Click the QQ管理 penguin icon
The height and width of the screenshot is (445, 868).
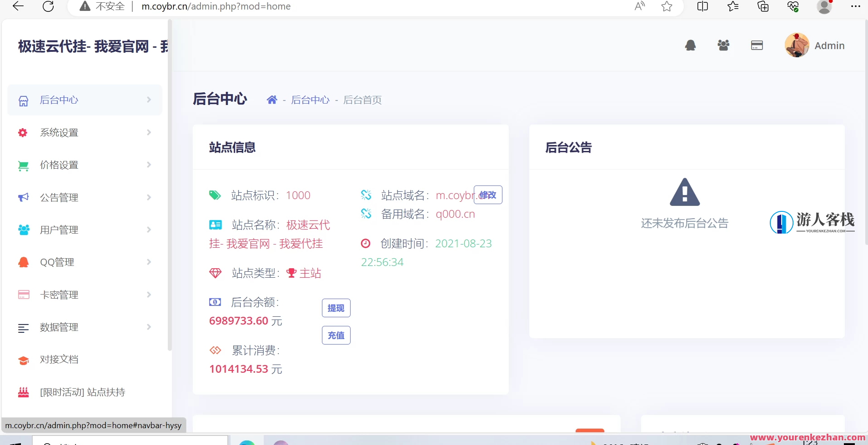[23, 262]
